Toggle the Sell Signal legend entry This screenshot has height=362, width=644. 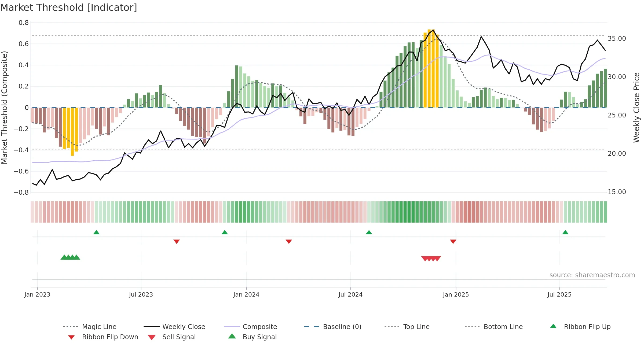pos(172,337)
